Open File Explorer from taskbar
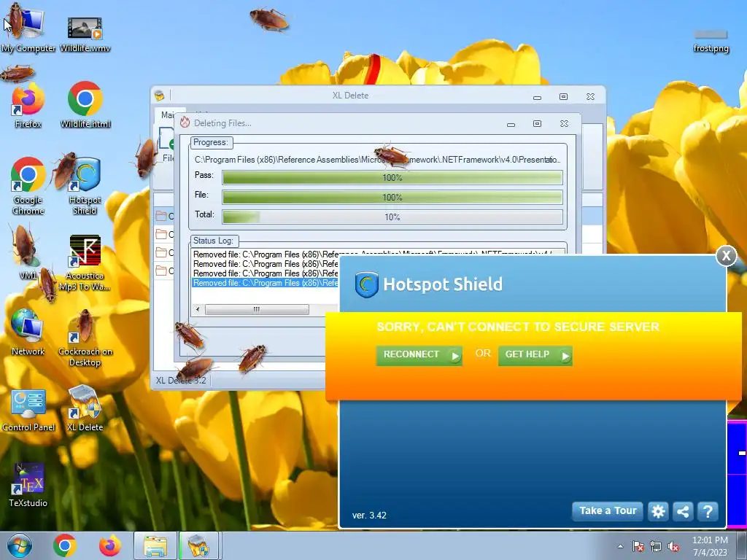Screen dimensions: 747x560 tap(155, 545)
